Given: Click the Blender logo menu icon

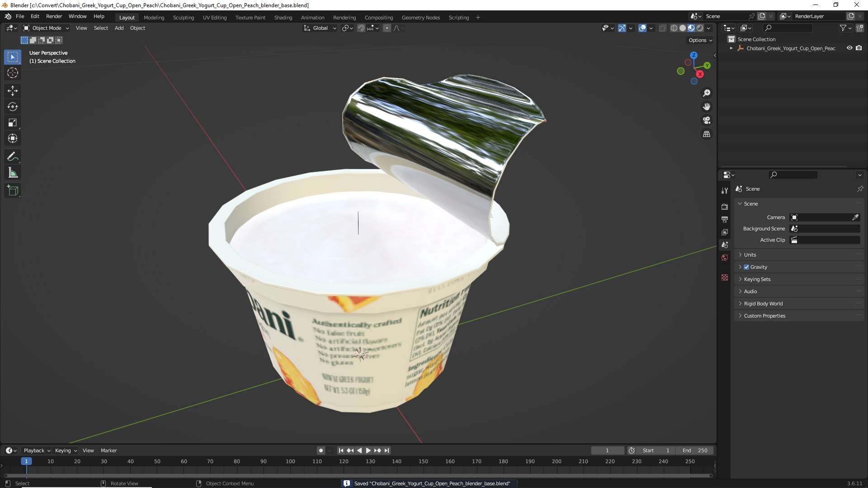Looking at the screenshot, I should (x=8, y=16).
